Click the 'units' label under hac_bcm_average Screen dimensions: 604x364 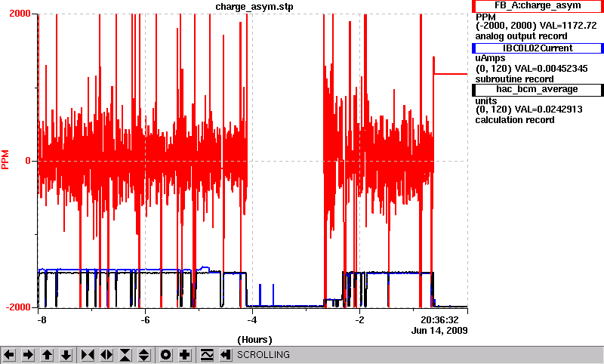pyautogui.click(x=486, y=101)
